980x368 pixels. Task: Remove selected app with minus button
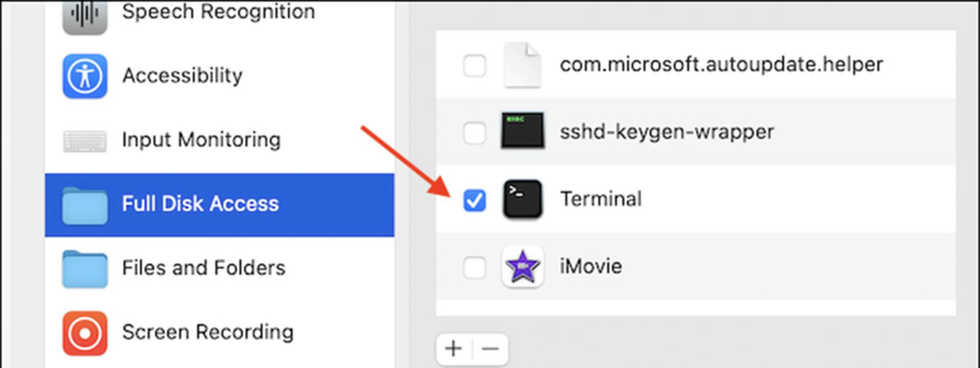(491, 349)
